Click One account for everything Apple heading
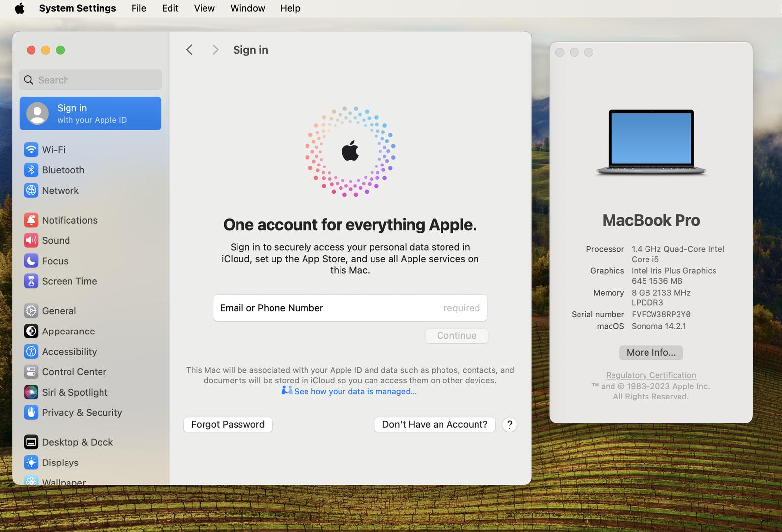The width and height of the screenshot is (782, 532). 350,225
